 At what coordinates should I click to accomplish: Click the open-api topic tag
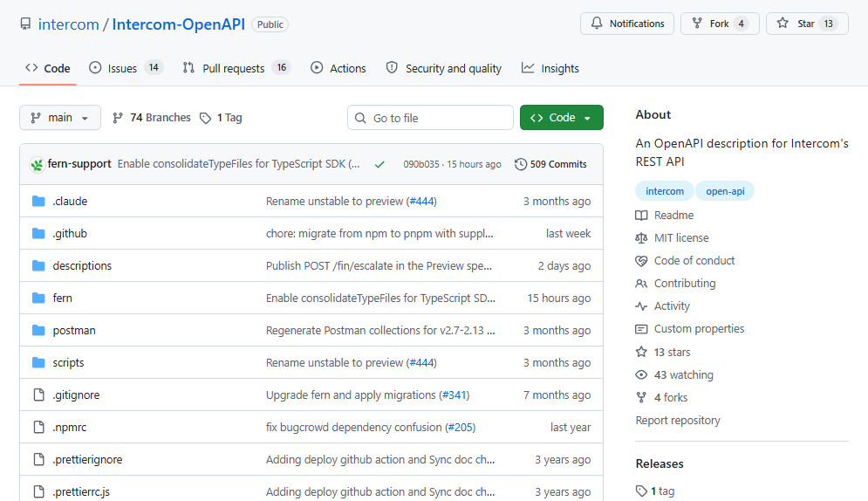(725, 191)
